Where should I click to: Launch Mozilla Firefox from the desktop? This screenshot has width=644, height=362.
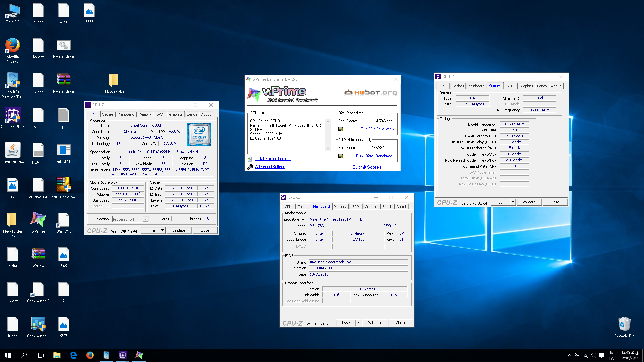point(12,51)
